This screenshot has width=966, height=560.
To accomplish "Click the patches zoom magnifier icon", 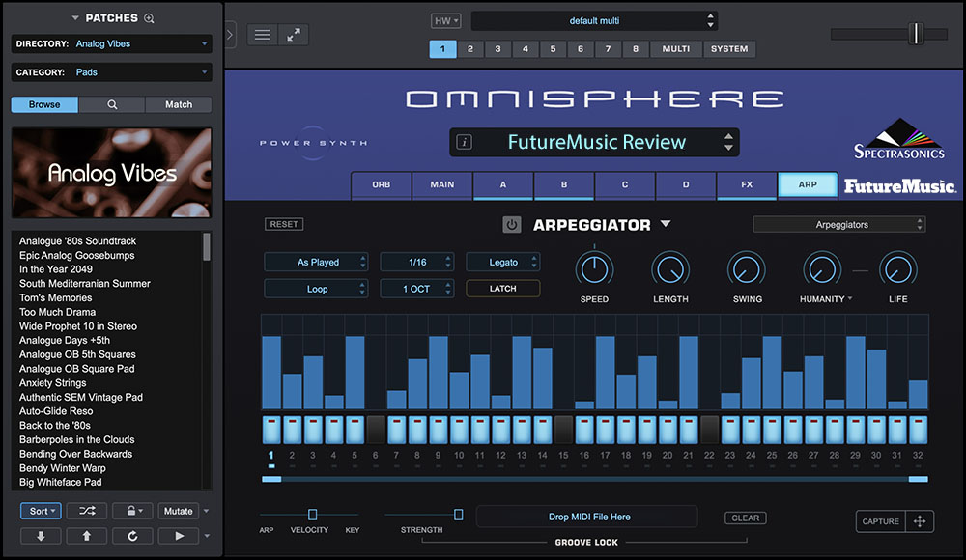I will (x=149, y=18).
